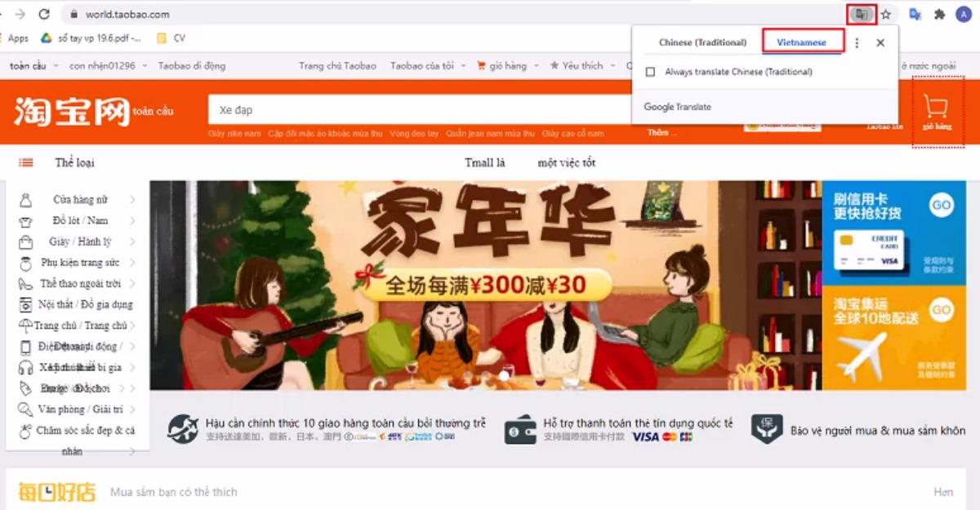Image resolution: width=980 pixels, height=510 pixels.
Task: Expand the toàn cầu region dropdown
Action: (33, 65)
